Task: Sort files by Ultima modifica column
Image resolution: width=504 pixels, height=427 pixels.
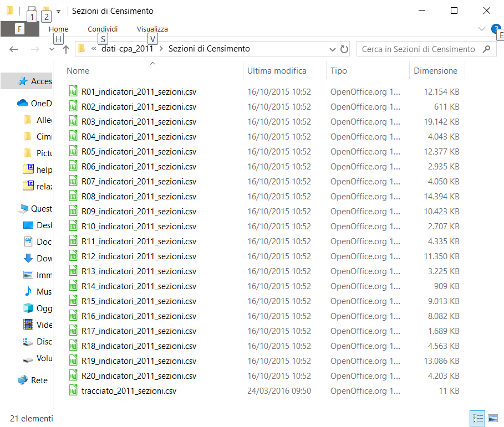Action: (x=277, y=71)
